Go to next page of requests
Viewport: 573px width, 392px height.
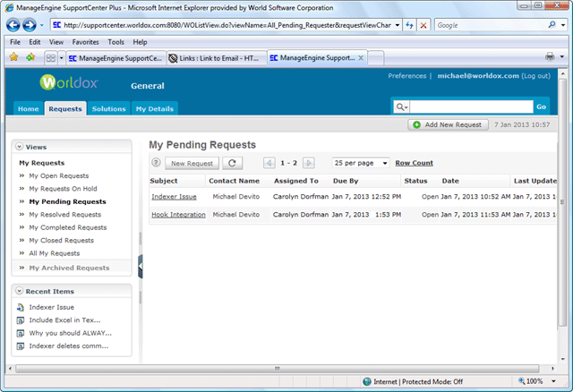pos(309,163)
